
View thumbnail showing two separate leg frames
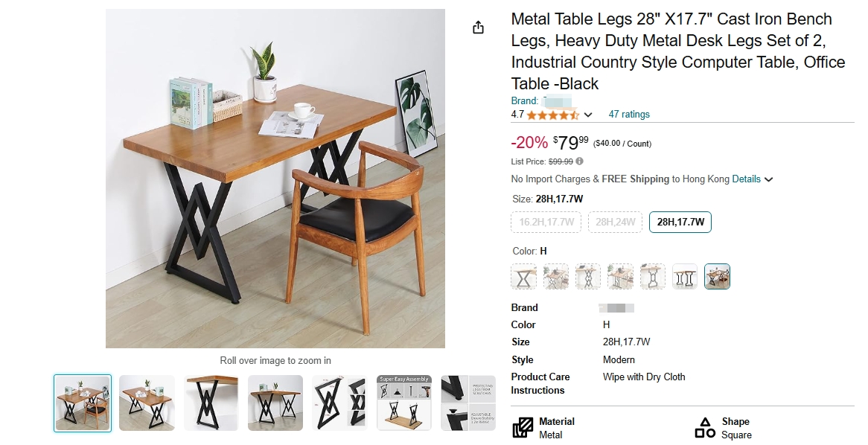click(340, 403)
